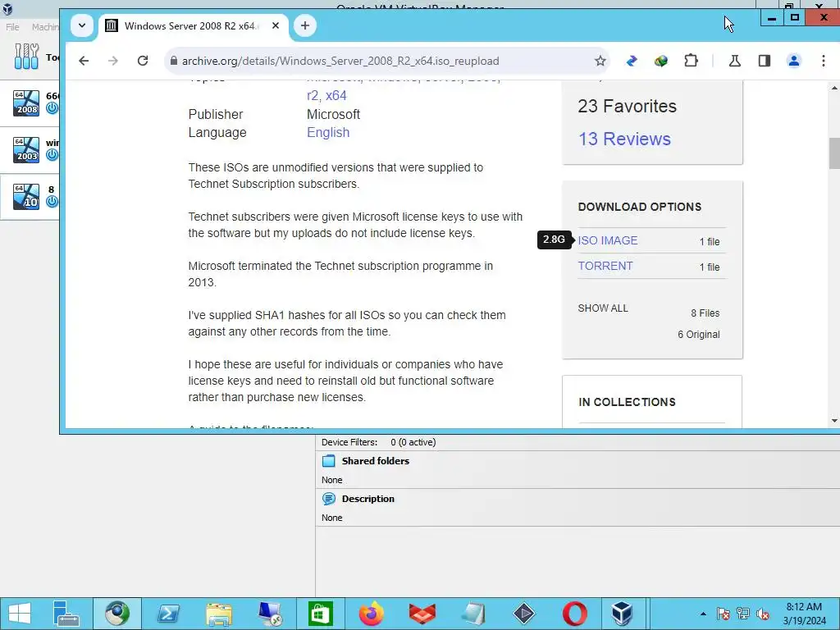Go back with the browser back arrow
840x630 pixels.
(x=84, y=61)
